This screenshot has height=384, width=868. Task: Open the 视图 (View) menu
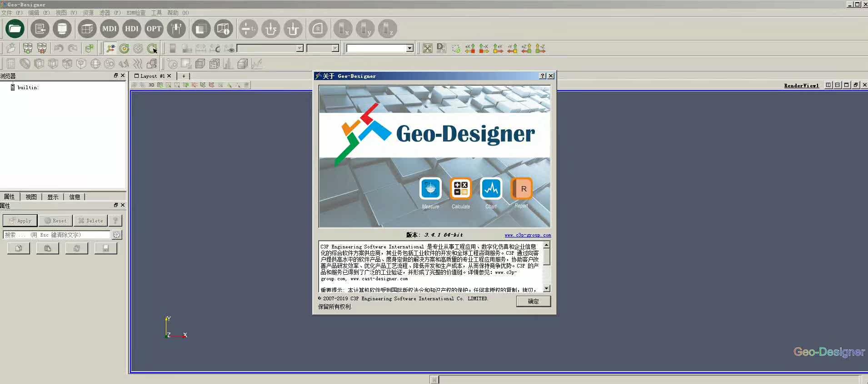(x=66, y=13)
